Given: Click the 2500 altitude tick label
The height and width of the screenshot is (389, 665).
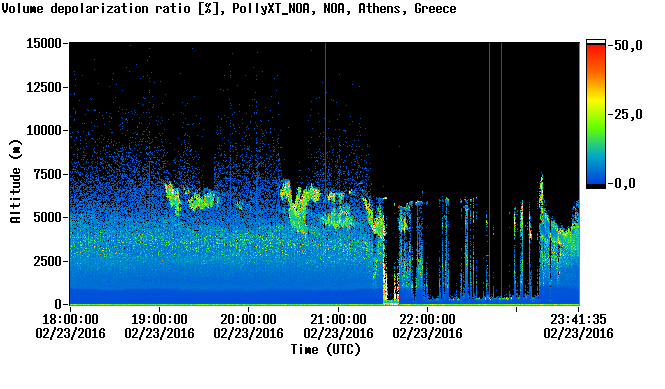Looking at the screenshot, I should 48,261.
